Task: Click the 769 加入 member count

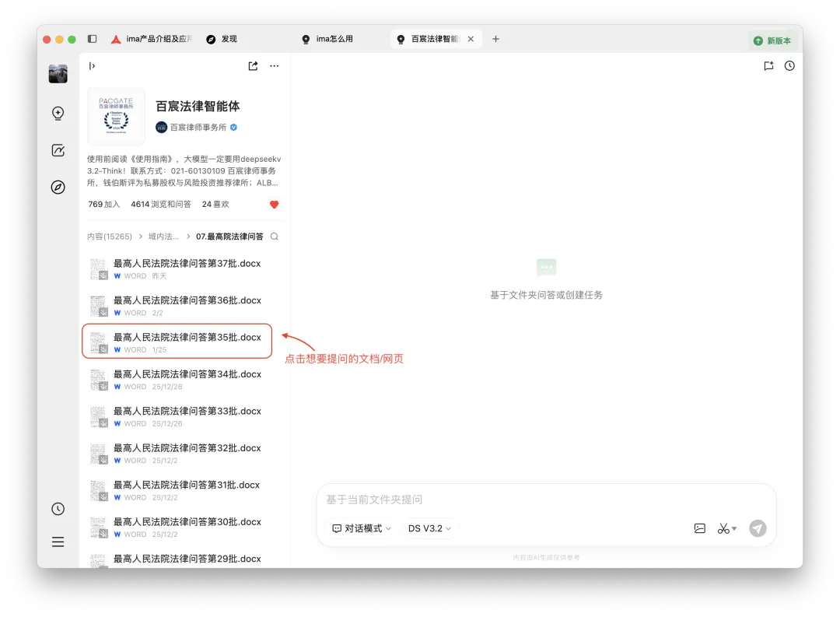Action: [x=104, y=204]
